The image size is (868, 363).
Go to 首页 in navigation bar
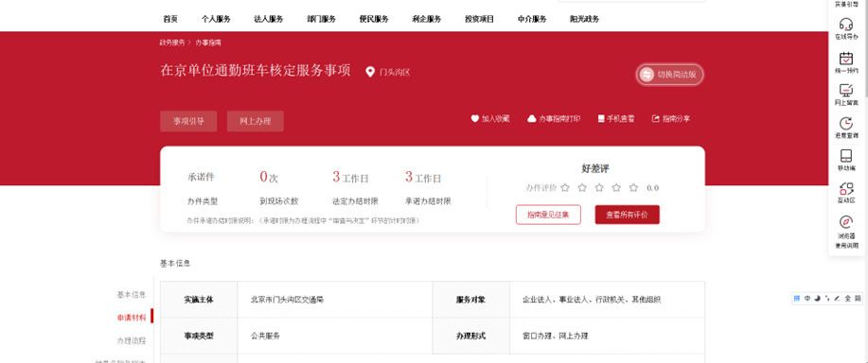coord(170,19)
